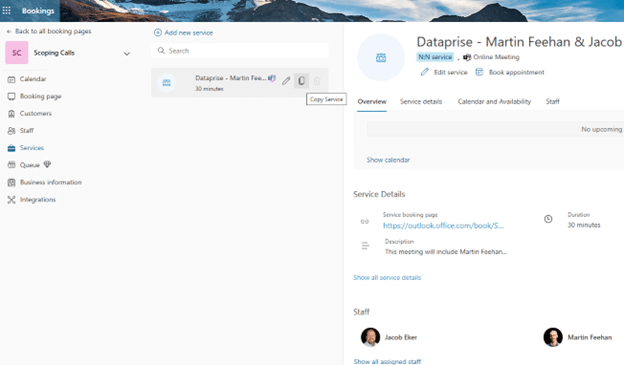Click the Online Meeting Teams icon
The image size is (624, 365).
(x=467, y=57)
